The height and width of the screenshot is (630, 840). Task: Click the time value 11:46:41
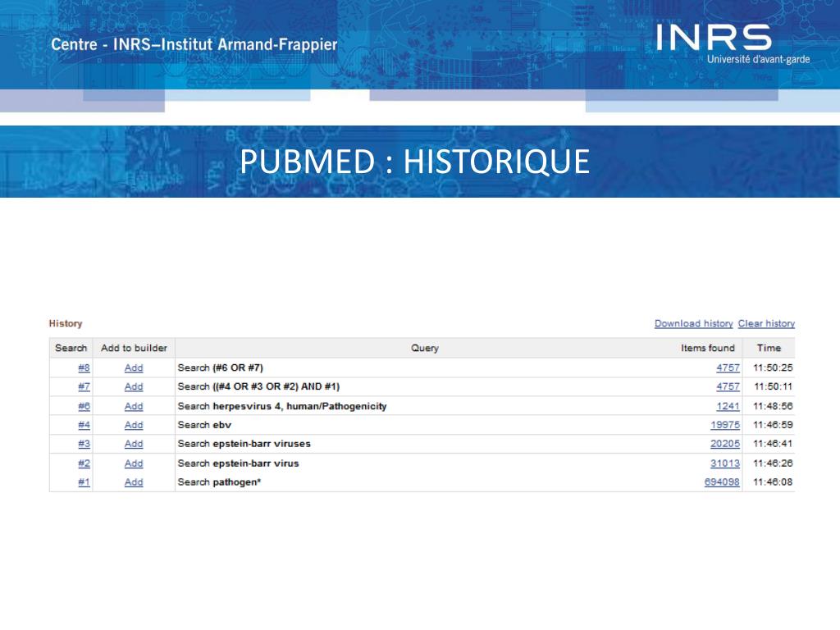pos(773,444)
